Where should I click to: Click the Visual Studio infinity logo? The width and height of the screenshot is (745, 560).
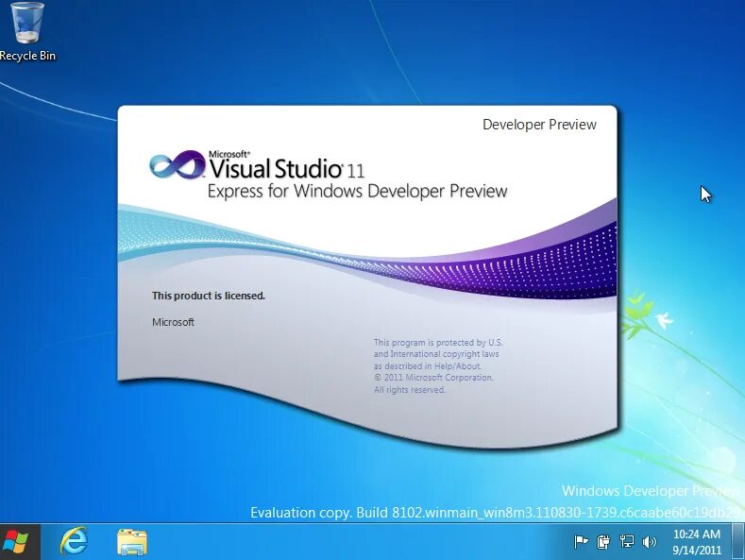point(178,164)
